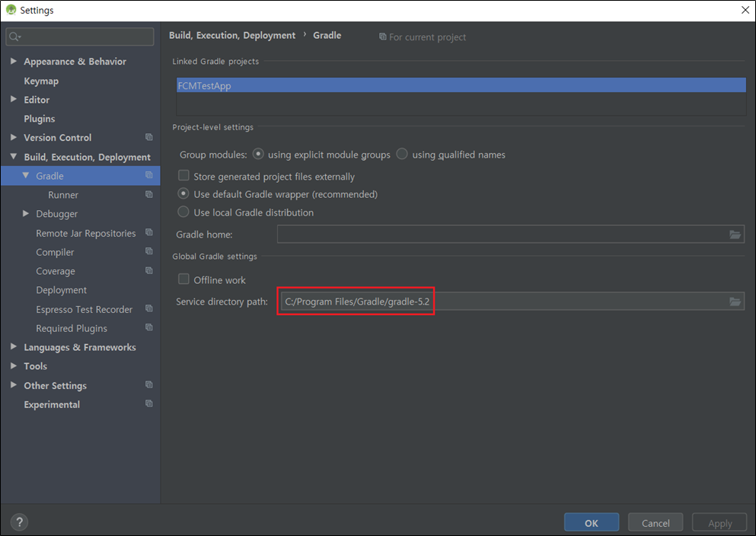This screenshot has width=756, height=536.
Task: Expand the Tools section arrow
Action: pyautogui.click(x=14, y=366)
